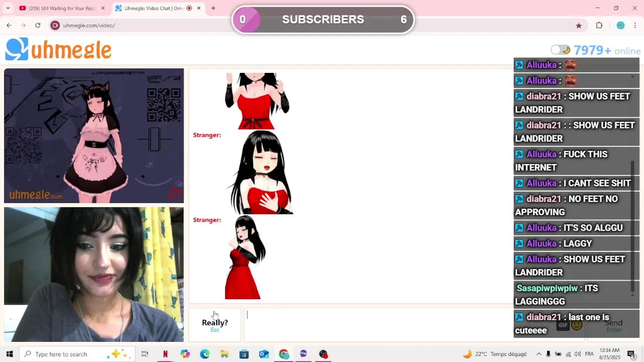The height and width of the screenshot is (362, 644).
Task: Open the volume control in tray
Action: tap(578, 354)
